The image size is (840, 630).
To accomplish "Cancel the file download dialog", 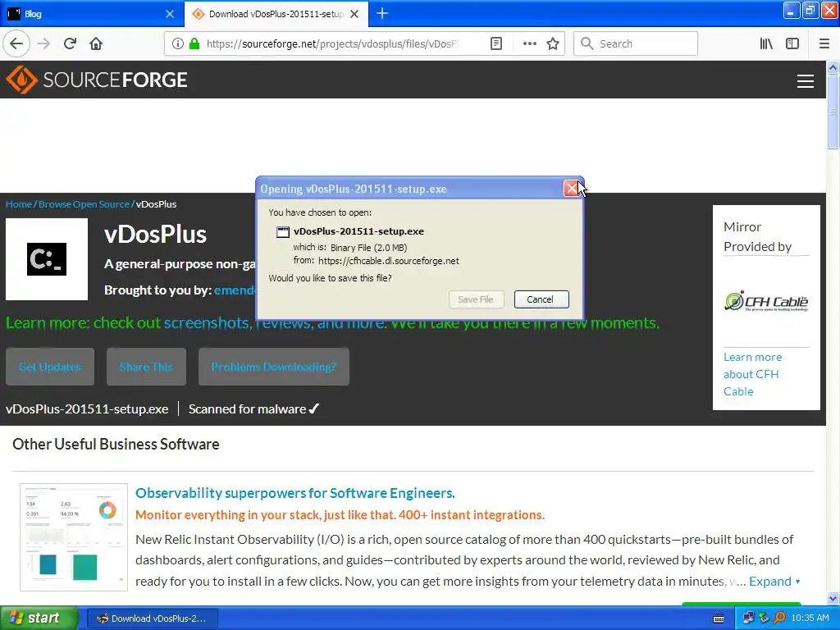I will 541,299.
